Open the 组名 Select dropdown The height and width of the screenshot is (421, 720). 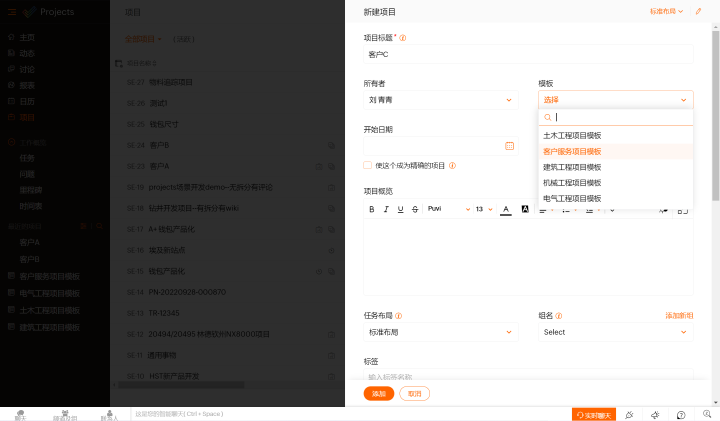point(616,332)
